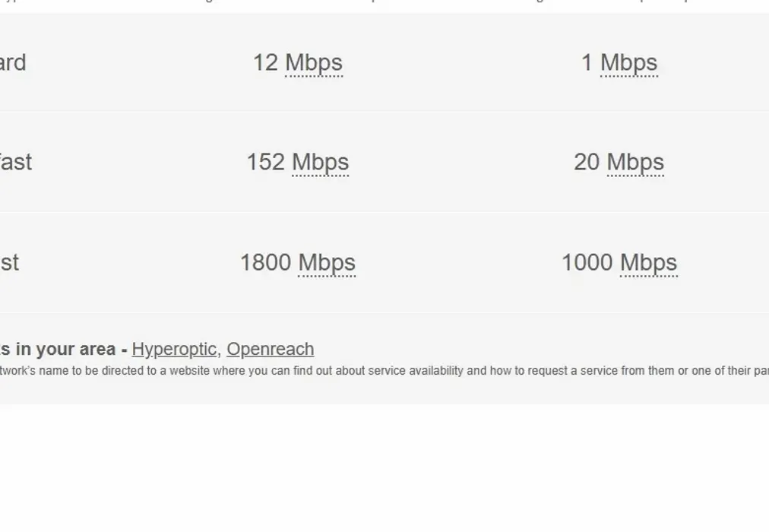
Task: Click the Mbps abbreviation after 1800
Action: coord(327,263)
